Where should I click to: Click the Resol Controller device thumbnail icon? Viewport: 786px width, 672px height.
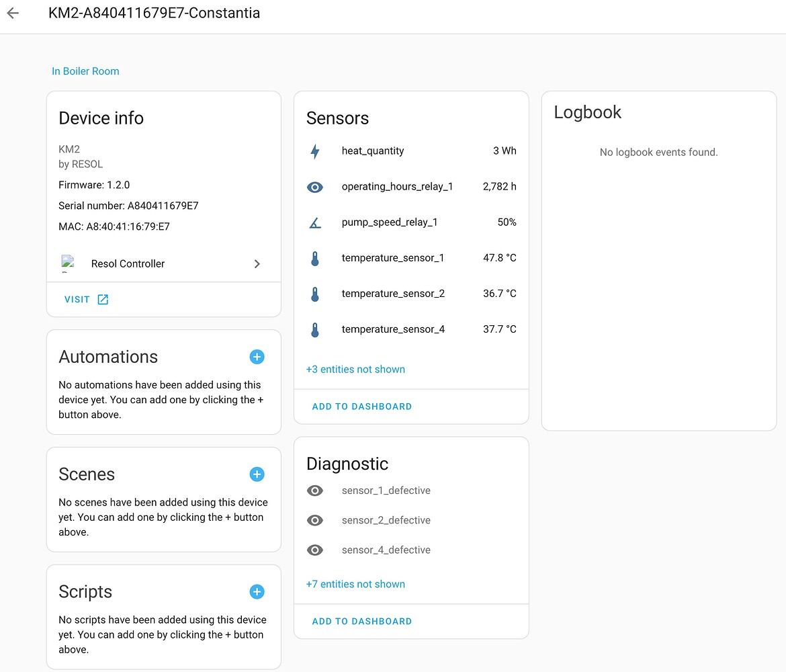67,263
